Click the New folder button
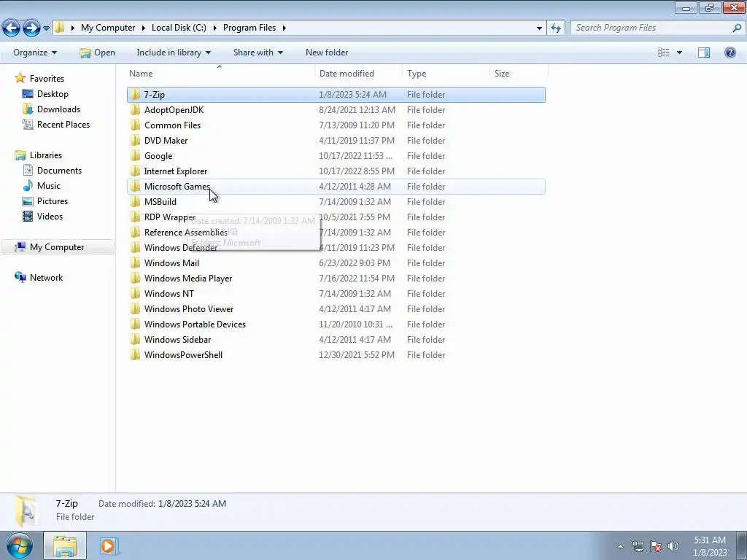Viewport: 747px width, 560px height. click(327, 52)
